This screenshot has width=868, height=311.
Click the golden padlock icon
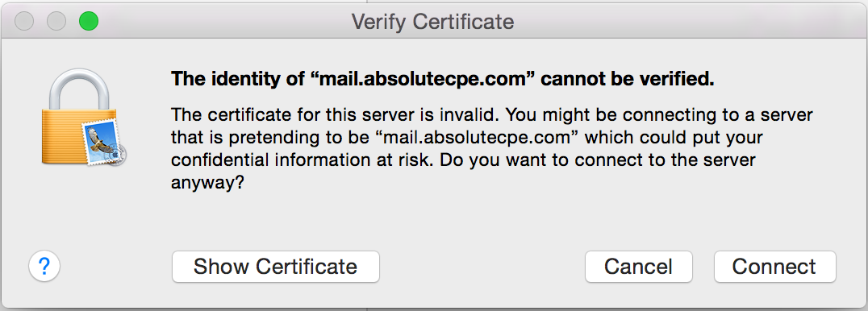click(x=83, y=118)
